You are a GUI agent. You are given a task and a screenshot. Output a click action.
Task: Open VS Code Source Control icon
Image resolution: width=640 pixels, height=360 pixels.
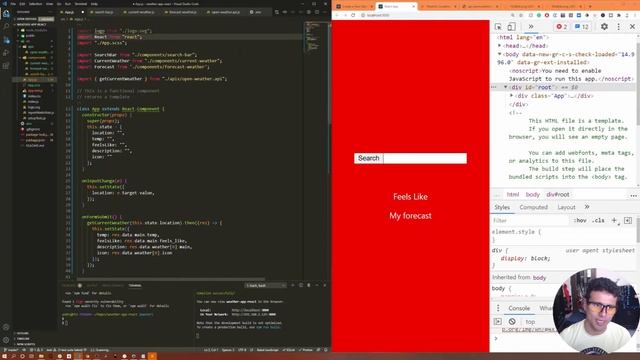click(6, 40)
